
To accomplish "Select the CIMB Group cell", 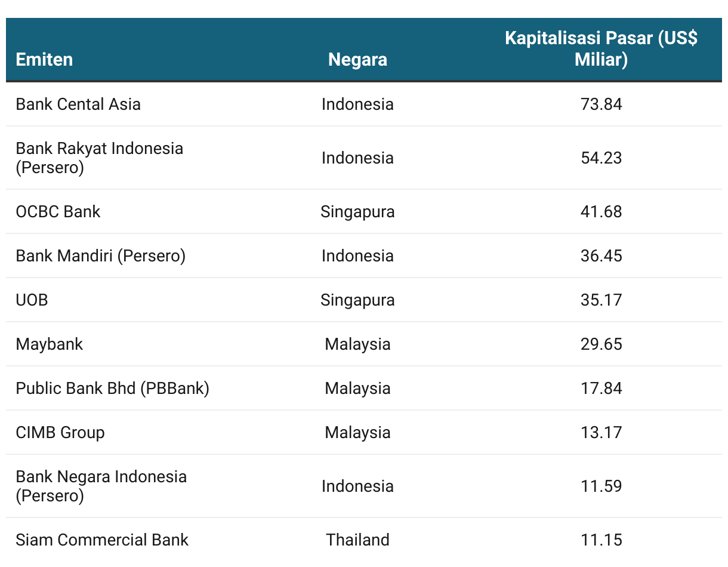I will click(x=60, y=432).
